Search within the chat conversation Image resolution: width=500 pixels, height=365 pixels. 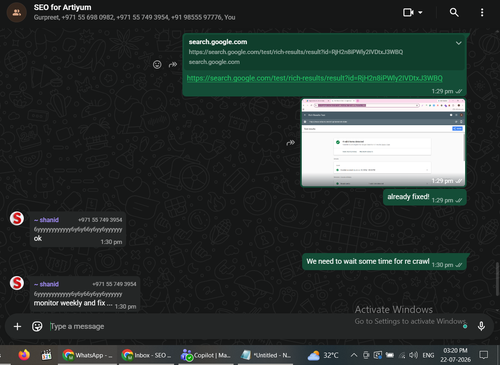pyautogui.click(x=454, y=12)
